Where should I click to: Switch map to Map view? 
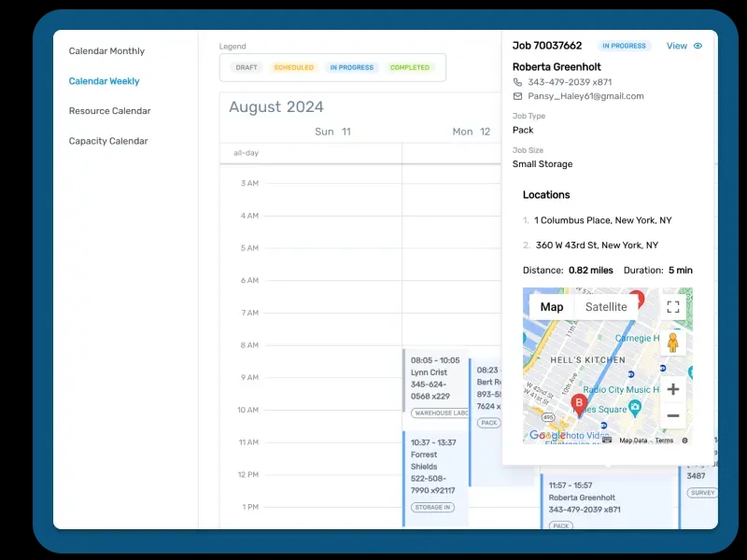552,307
